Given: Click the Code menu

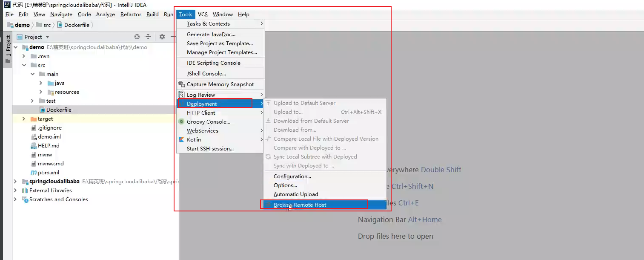Looking at the screenshot, I should (84, 14).
